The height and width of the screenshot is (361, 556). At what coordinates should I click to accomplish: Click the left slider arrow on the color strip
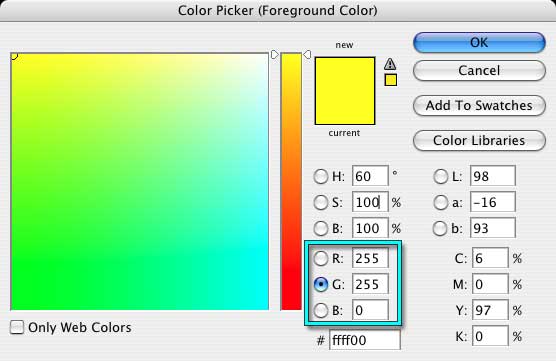(x=275, y=55)
